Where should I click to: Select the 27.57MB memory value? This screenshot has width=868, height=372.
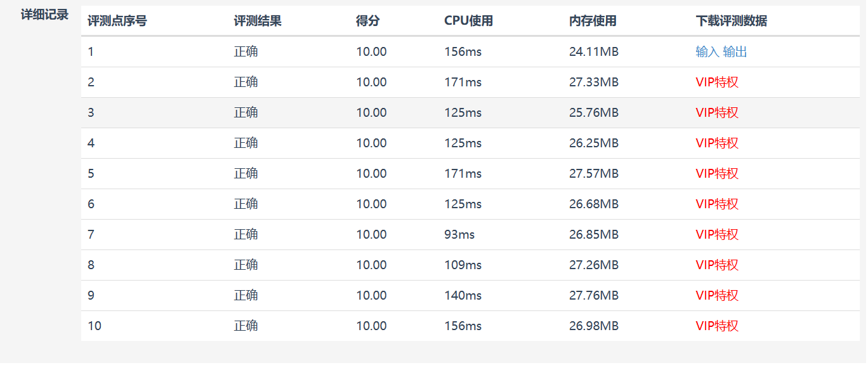(x=594, y=174)
